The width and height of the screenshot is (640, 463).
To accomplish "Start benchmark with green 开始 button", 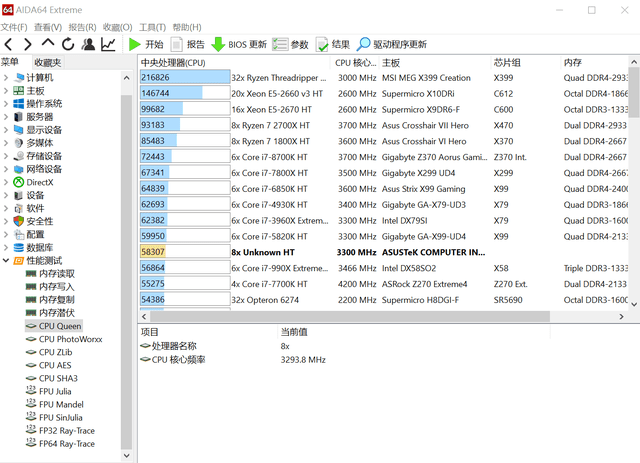I will 145,44.
